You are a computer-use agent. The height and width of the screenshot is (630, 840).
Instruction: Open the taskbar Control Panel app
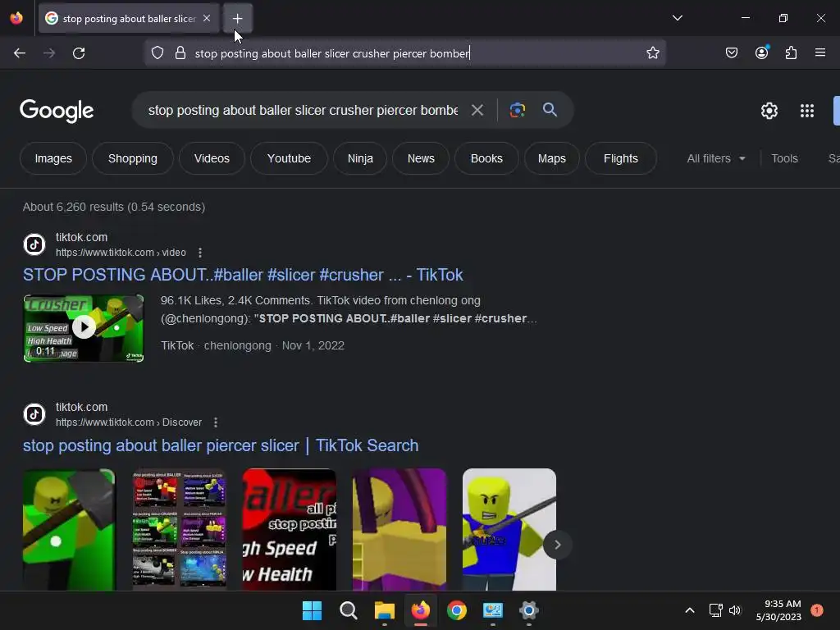pos(493,610)
